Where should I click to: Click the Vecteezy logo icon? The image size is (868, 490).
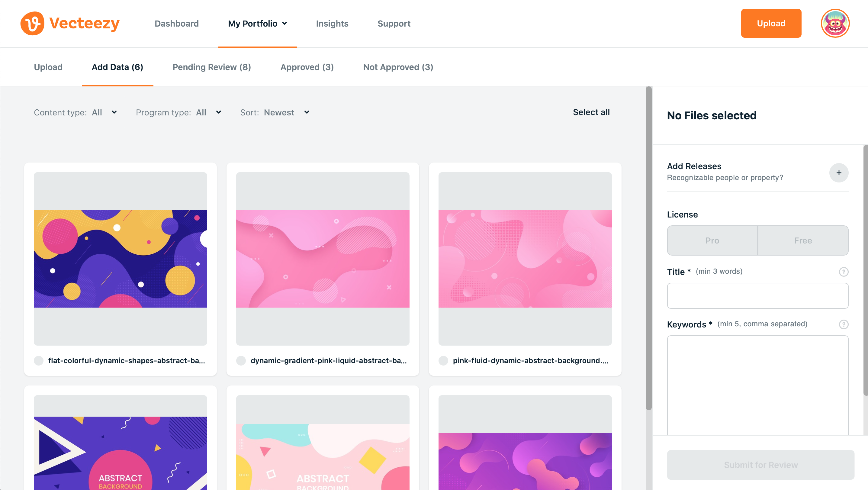[32, 23]
